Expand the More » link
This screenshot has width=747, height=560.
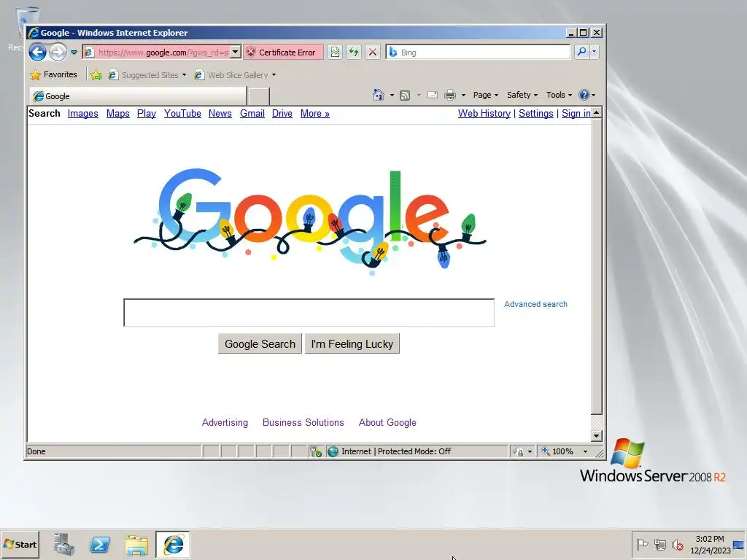(315, 113)
